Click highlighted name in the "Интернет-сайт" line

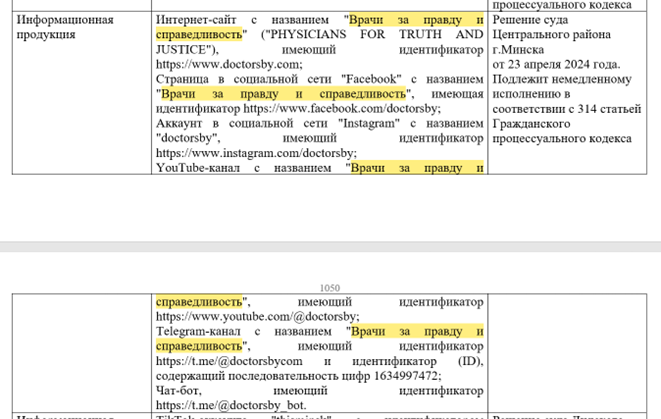coord(415,20)
